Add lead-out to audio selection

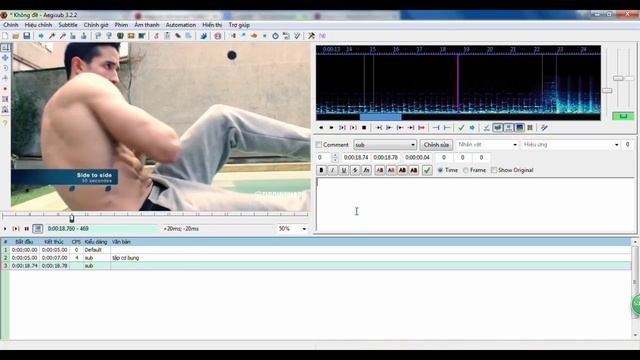(x=447, y=128)
